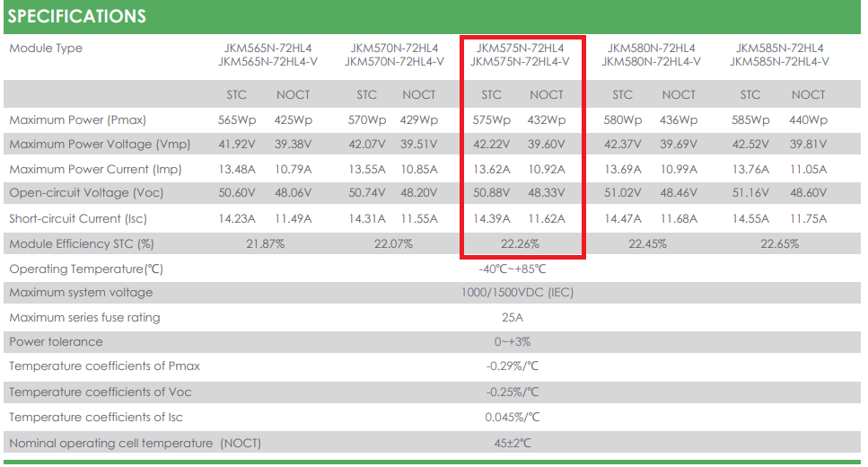Click the 575Wp maximum power value
868x467 pixels.
point(491,119)
